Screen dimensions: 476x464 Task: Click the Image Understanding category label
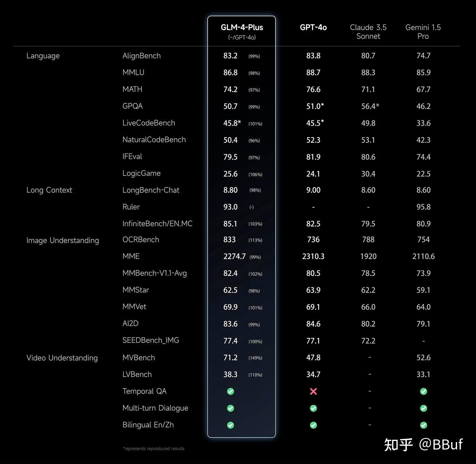click(62, 241)
